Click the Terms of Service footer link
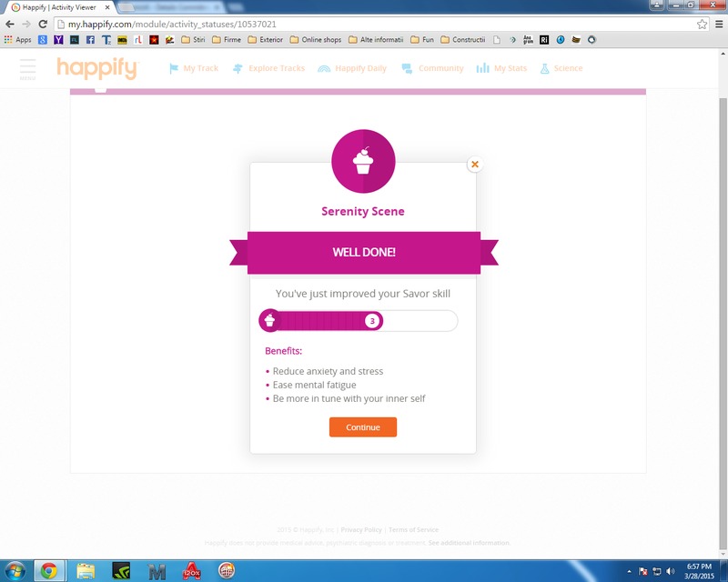728x582 pixels. [x=413, y=529]
